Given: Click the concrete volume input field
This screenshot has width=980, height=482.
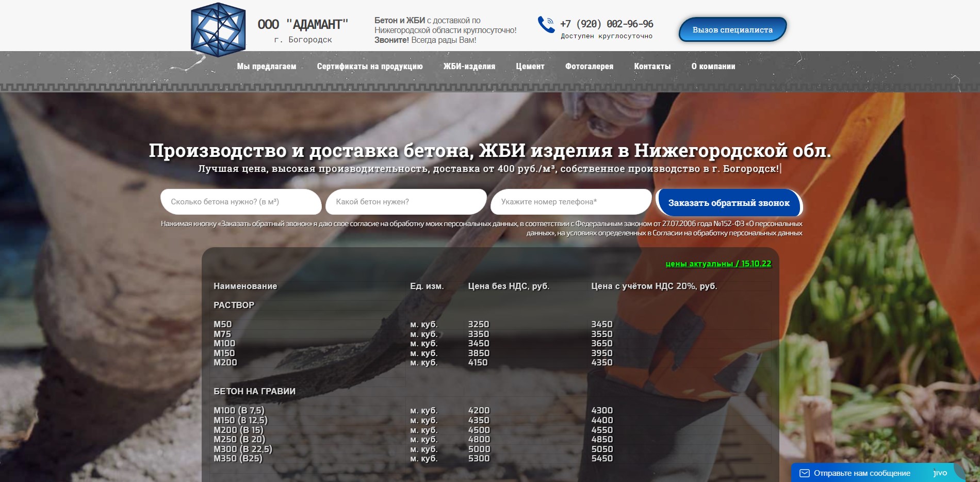Looking at the screenshot, I should [x=241, y=202].
